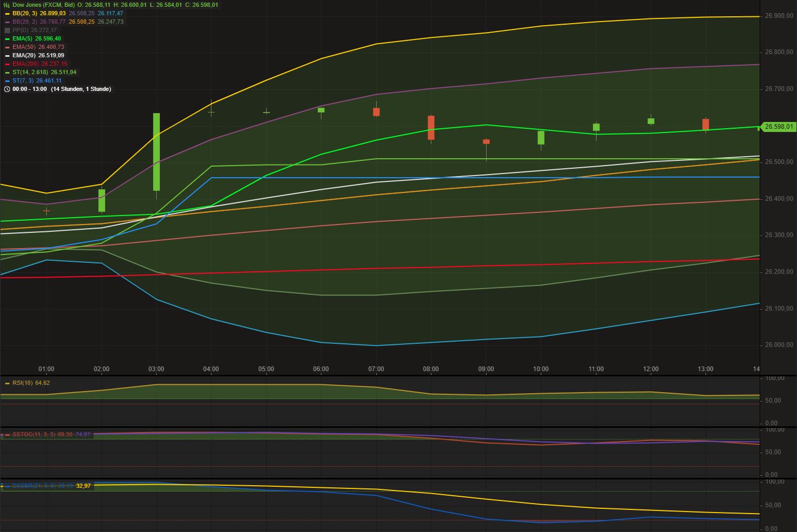Select the gray PP(D) pivot point icon
797x532 pixels.
[x=7, y=30]
